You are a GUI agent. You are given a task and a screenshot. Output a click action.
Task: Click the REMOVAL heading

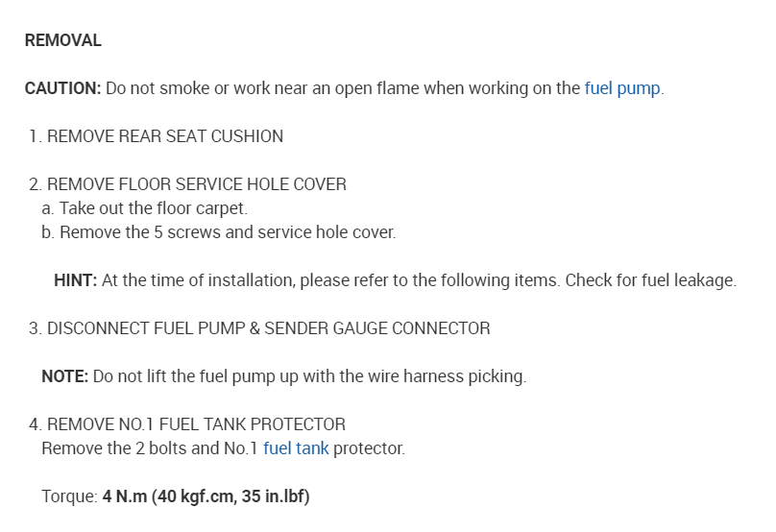tap(62, 40)
